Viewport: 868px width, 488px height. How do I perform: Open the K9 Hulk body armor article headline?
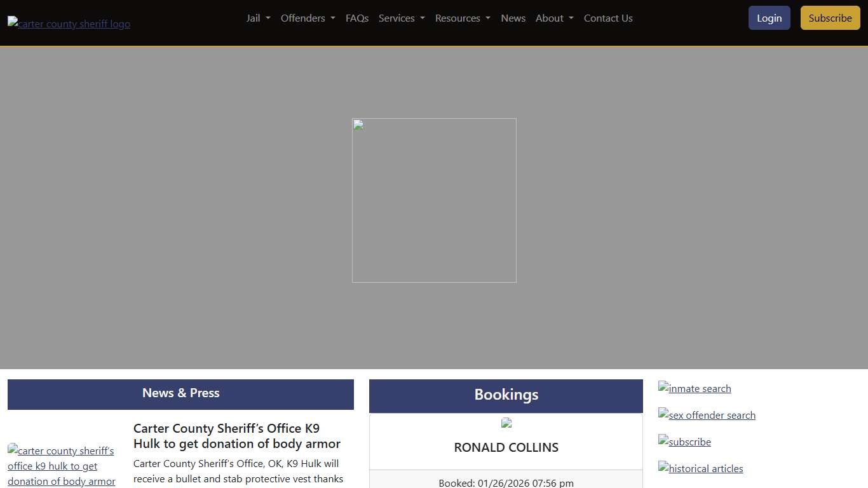236,436
